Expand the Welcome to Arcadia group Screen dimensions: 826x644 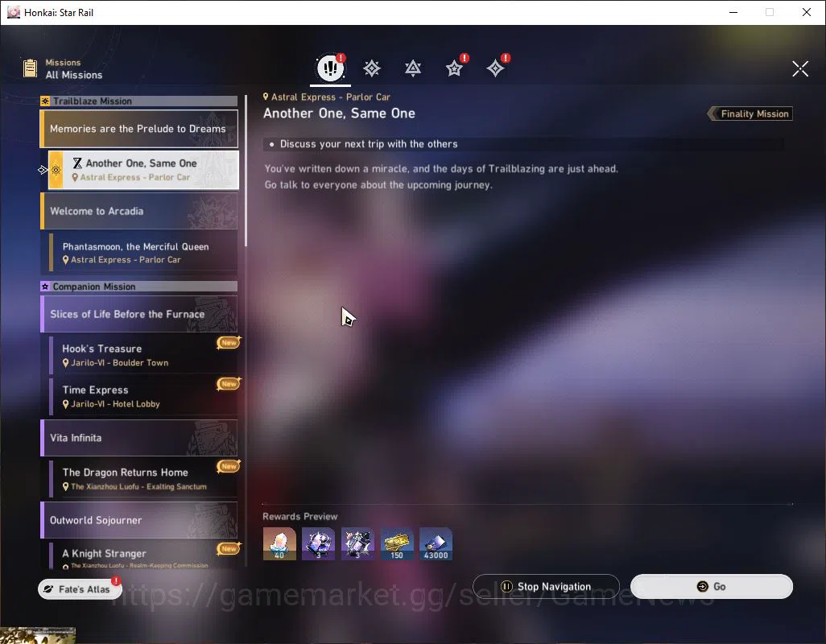pos(139,211)
